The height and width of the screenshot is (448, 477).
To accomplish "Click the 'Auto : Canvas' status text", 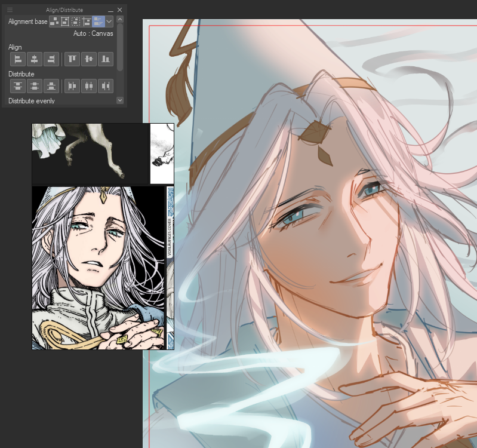I will pos(93,33).
